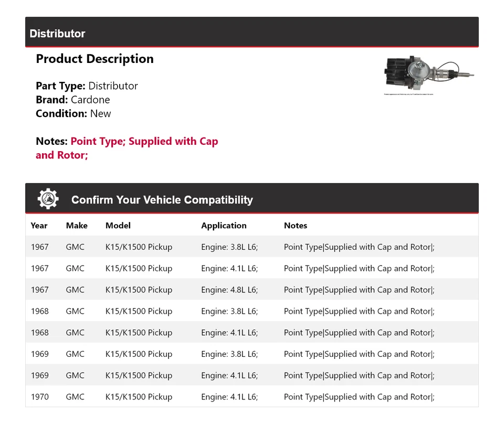This screenshot has height=424, width=504.
Task: Click the Application column header
Action: [224, 226]
